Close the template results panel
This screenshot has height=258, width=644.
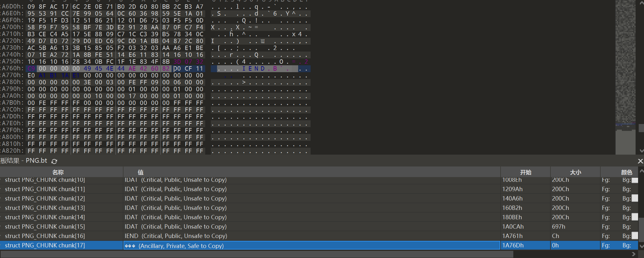tap(640, 161)
